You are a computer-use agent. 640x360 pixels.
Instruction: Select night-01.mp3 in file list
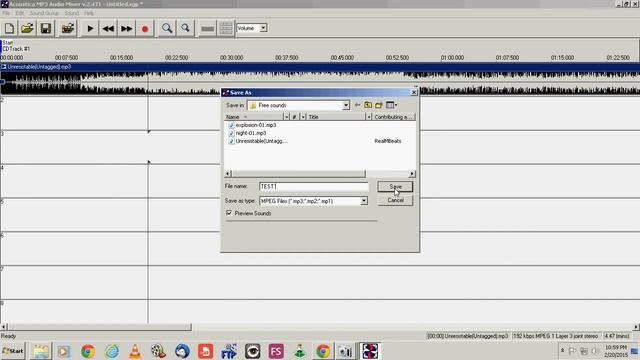click(247, 133)
